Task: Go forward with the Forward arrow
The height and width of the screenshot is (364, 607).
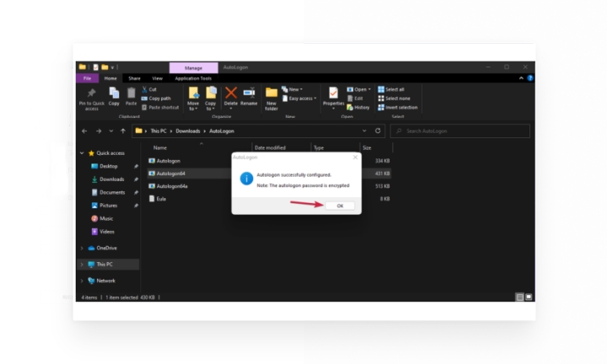Action: coord(99,131)
